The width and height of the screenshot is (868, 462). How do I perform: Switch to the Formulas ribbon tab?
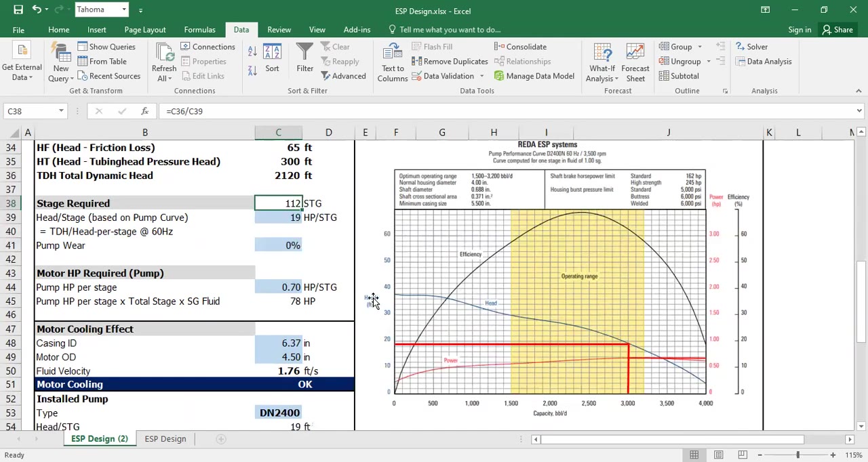coord(199,29)
